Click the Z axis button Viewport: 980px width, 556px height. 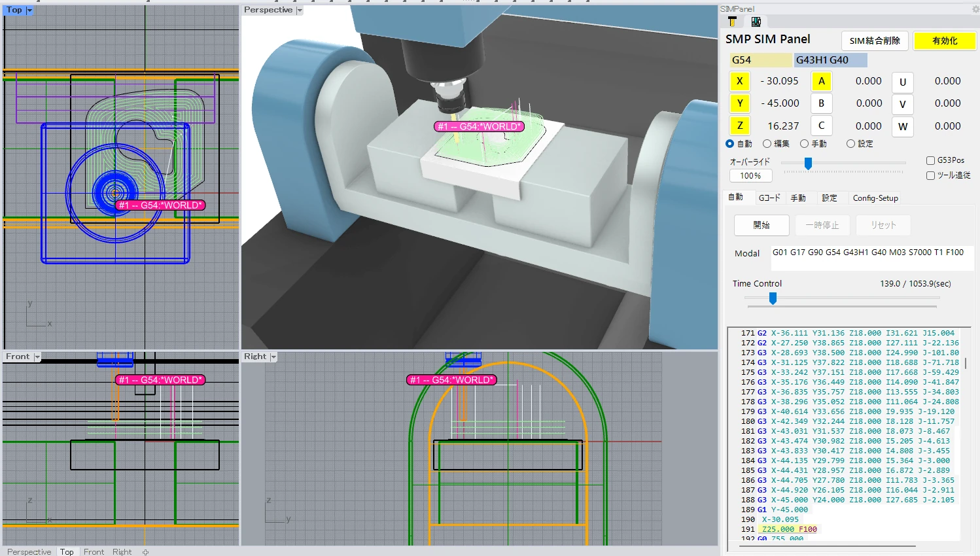point(740,126)
